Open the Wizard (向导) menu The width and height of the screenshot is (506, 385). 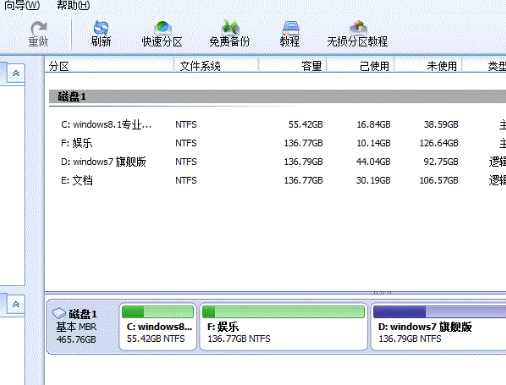coord(22,5)
